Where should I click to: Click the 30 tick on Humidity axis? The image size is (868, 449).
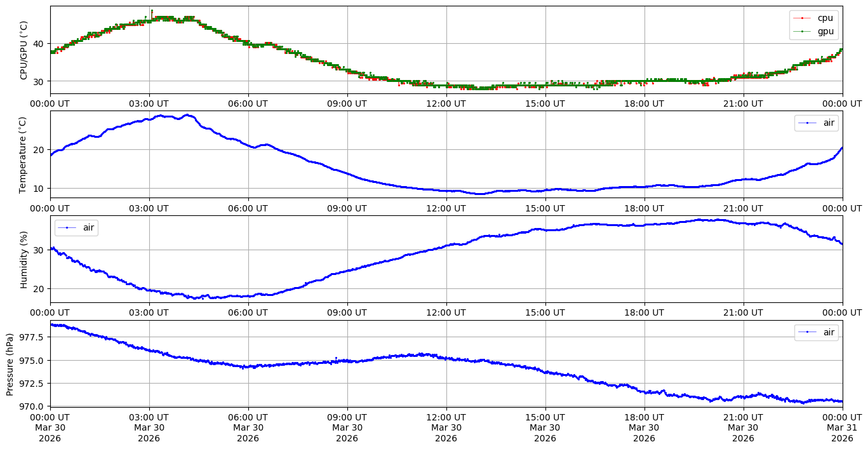(39, 250)
